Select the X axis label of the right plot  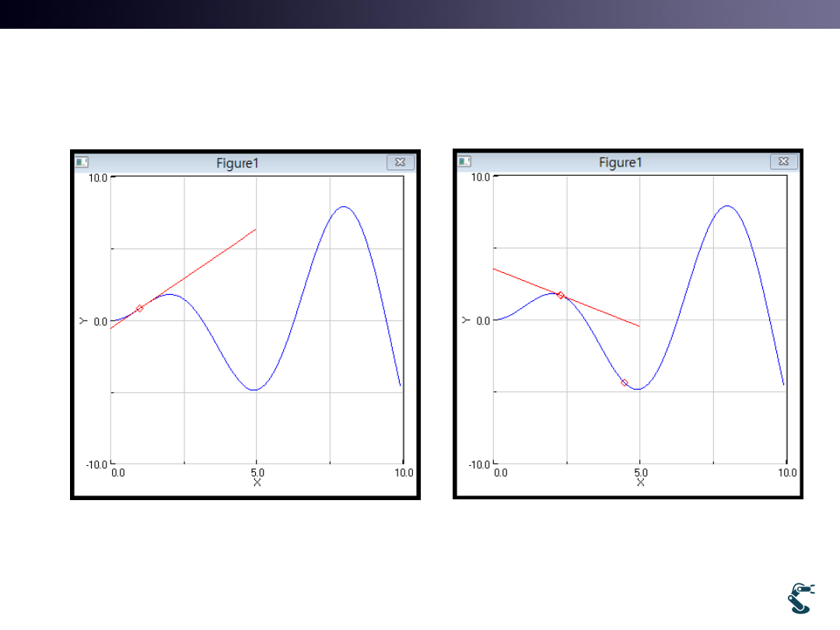tap(640, 482)
